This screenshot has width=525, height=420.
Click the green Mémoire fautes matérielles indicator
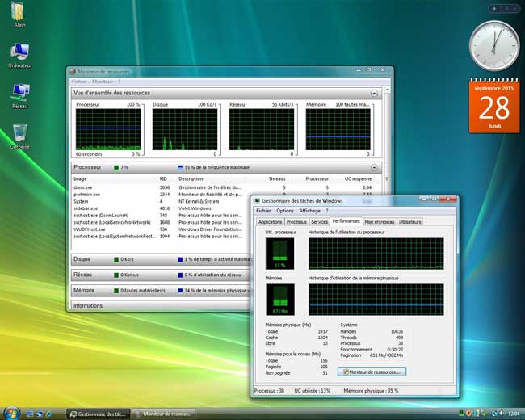point(116,291)
